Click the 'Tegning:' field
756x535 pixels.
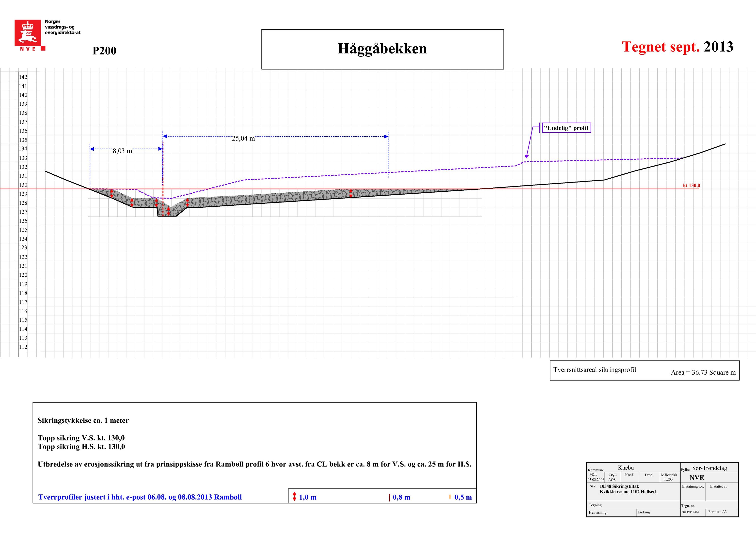point(633,505)
